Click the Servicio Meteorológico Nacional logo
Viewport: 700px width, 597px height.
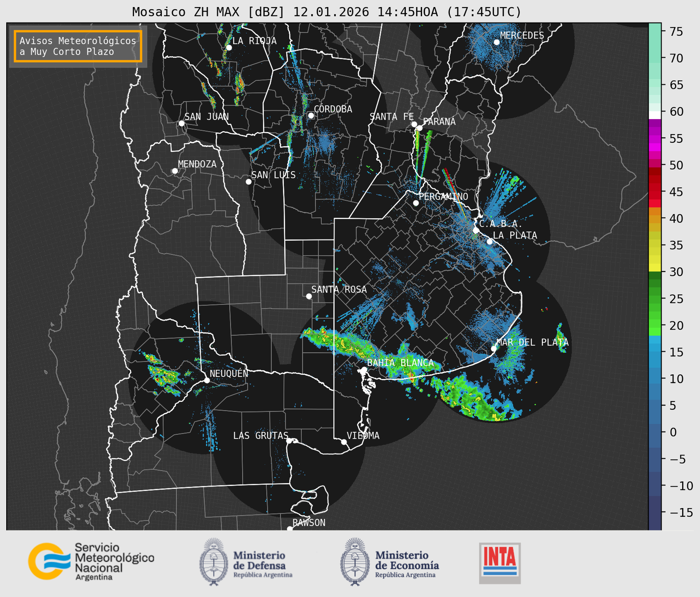(x=91, y=562)
